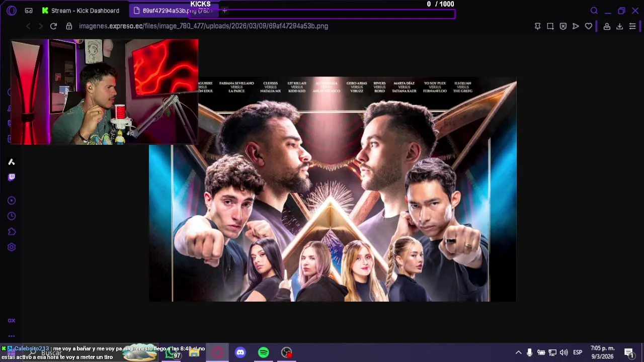Reload the current page
Screen dimensions: 644x362
pyautogui.click(x=53, y=26)
